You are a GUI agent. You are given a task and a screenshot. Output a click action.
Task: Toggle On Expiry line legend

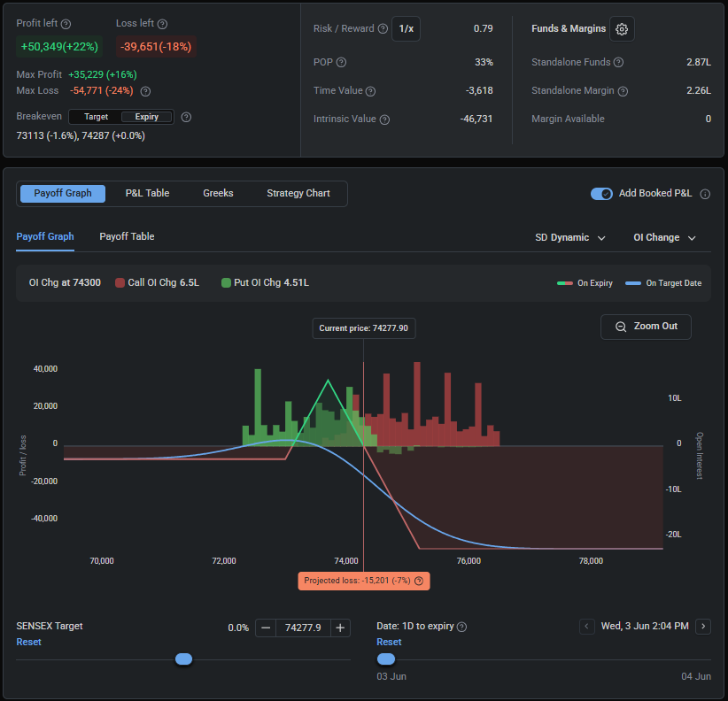[585, 283]
